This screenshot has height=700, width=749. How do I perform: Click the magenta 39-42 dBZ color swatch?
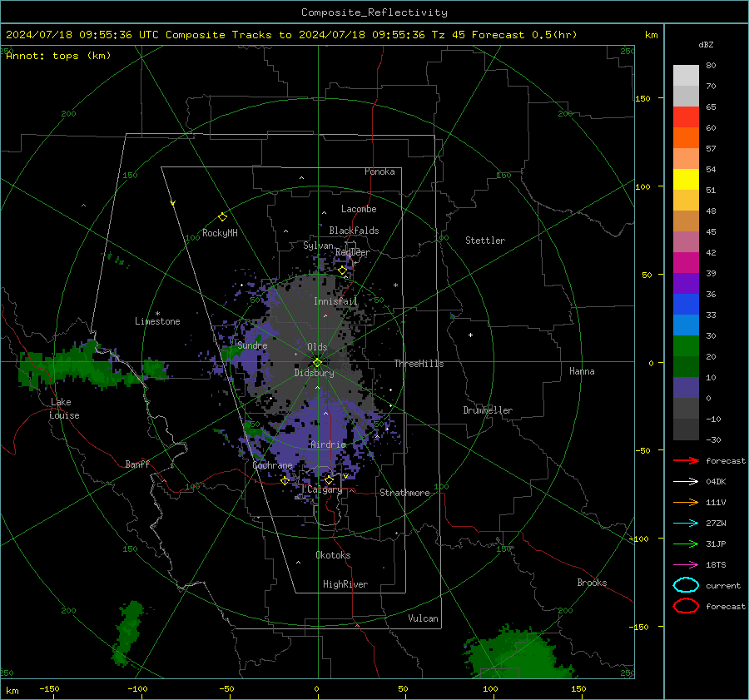pos(686,263)
